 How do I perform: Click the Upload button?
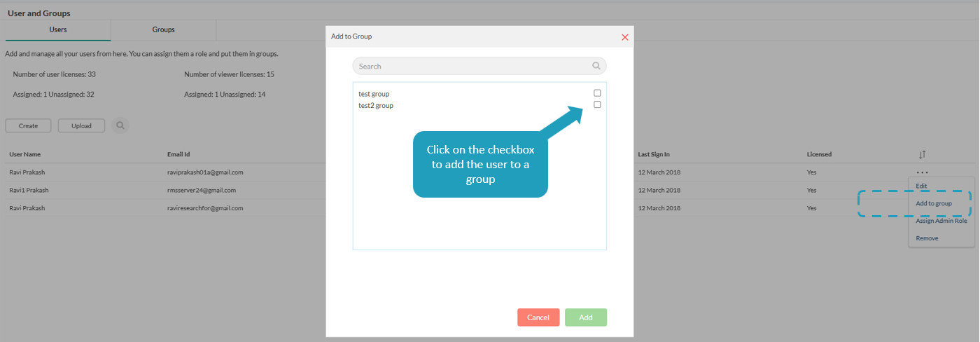coord(81,125)
